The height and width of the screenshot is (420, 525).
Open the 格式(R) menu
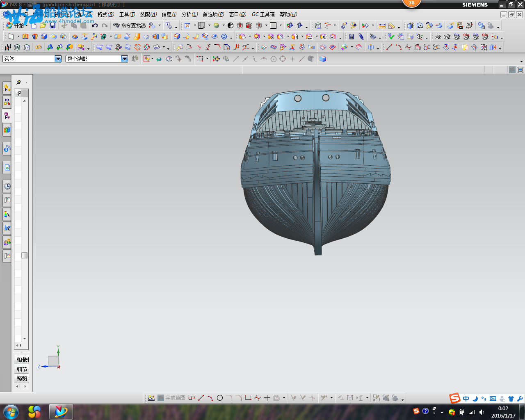coord(106,14)
